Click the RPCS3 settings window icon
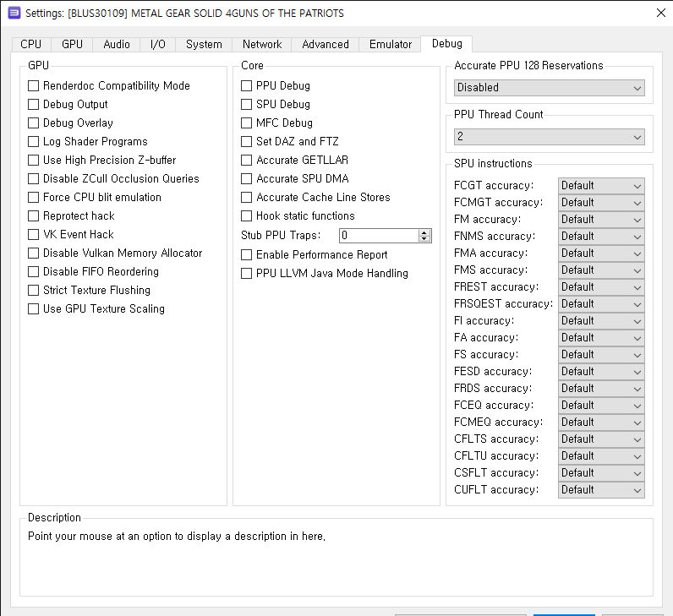673x616 pixels. click(x=14, y=13)
